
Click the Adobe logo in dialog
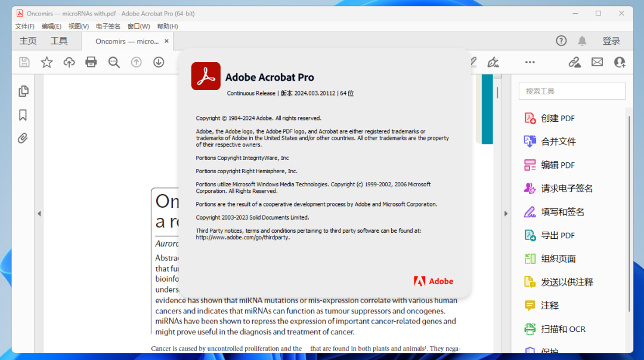(434, 281)
